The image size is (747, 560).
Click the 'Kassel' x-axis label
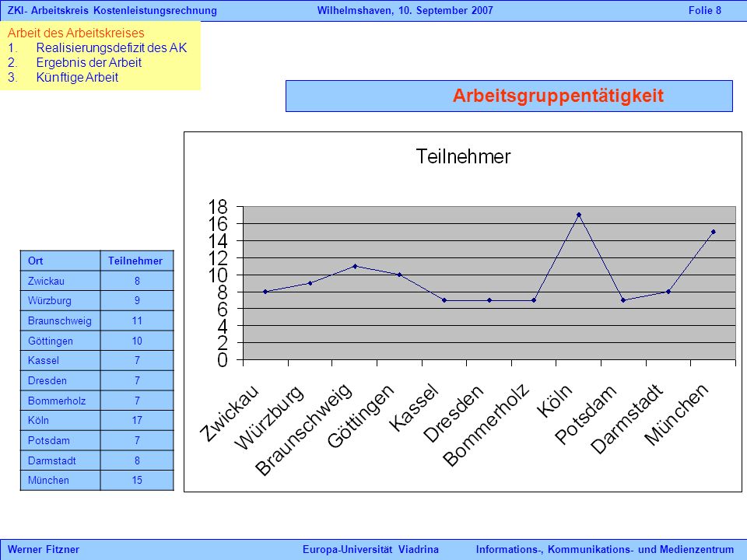[413, 408]
